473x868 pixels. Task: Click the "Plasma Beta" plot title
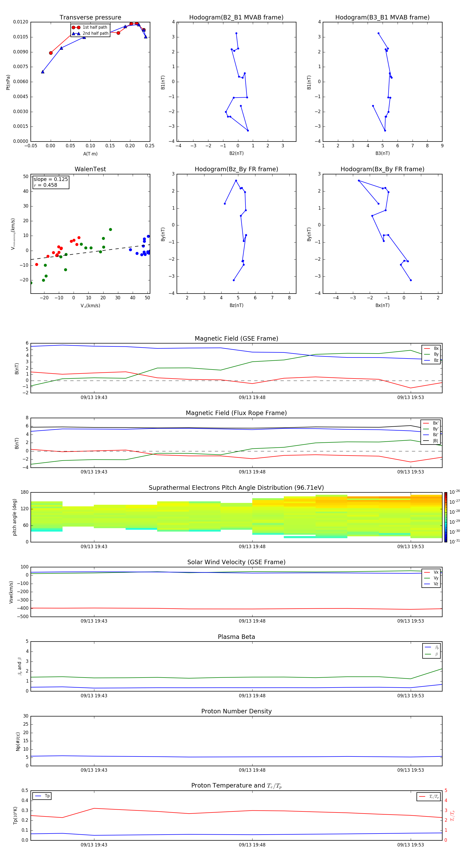(236, 637)
